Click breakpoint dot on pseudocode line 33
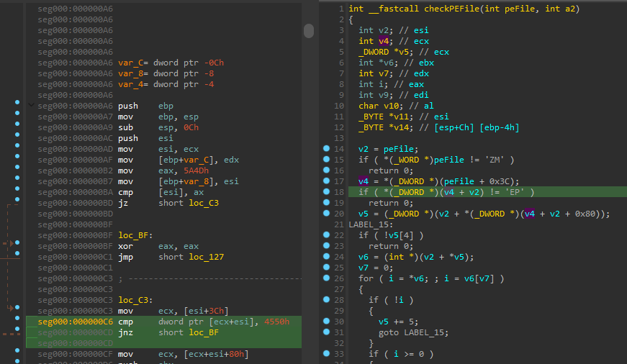 [326, 354]
